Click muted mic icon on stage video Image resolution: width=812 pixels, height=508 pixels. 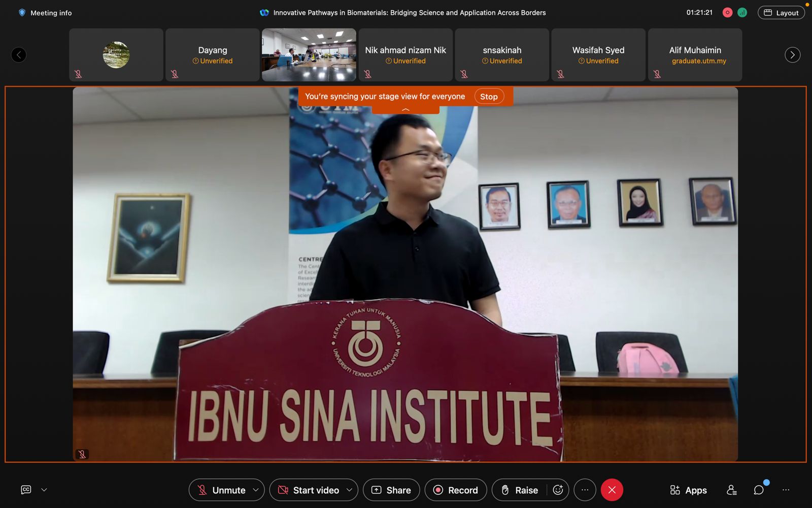point(82,454)
